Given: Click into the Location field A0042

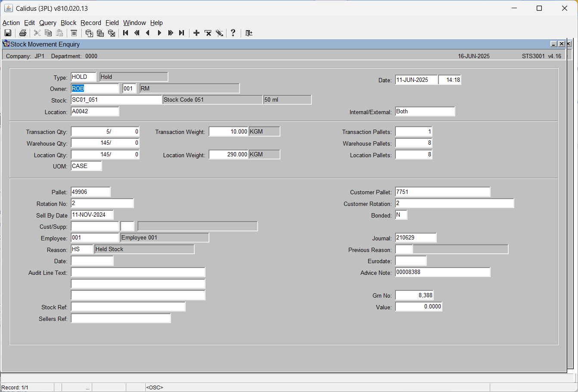Looking at the screenshot, I should 95,112.
